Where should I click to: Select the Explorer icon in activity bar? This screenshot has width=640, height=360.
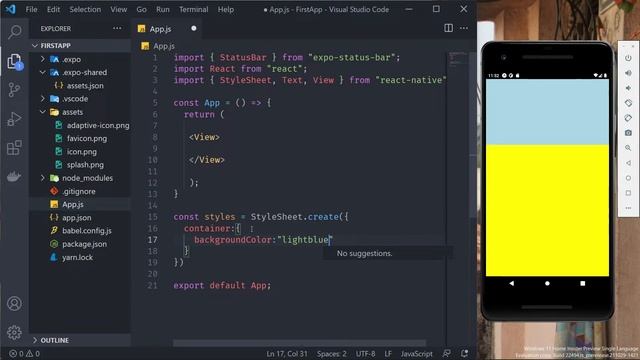(15, 62)
